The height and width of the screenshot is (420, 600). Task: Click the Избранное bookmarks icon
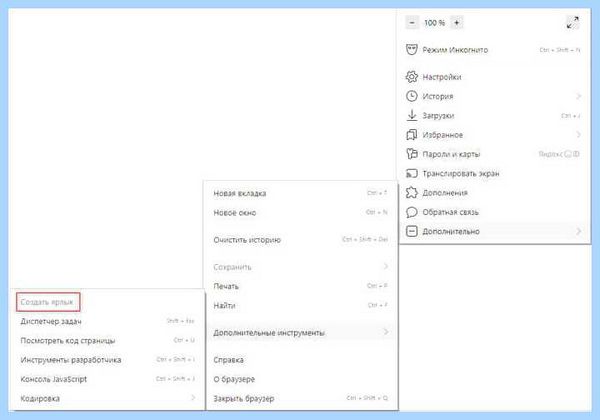pyautogui.click(x=412, y=135)
